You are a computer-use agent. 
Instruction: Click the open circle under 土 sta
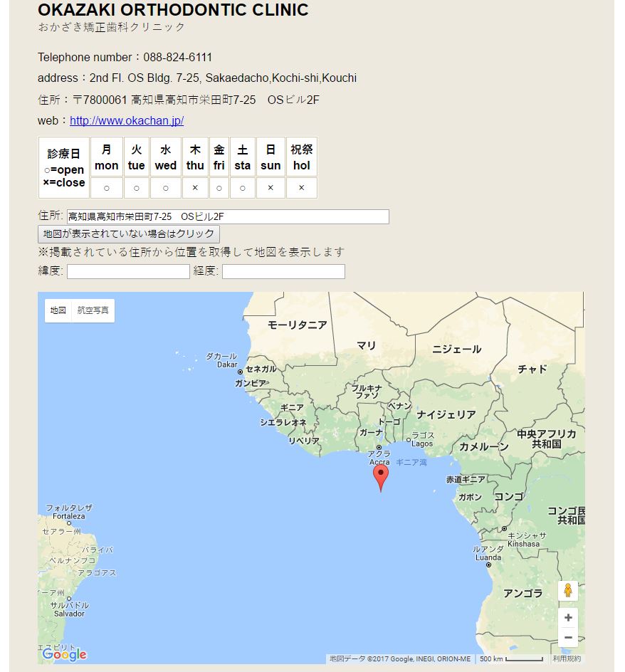point(241,187)
